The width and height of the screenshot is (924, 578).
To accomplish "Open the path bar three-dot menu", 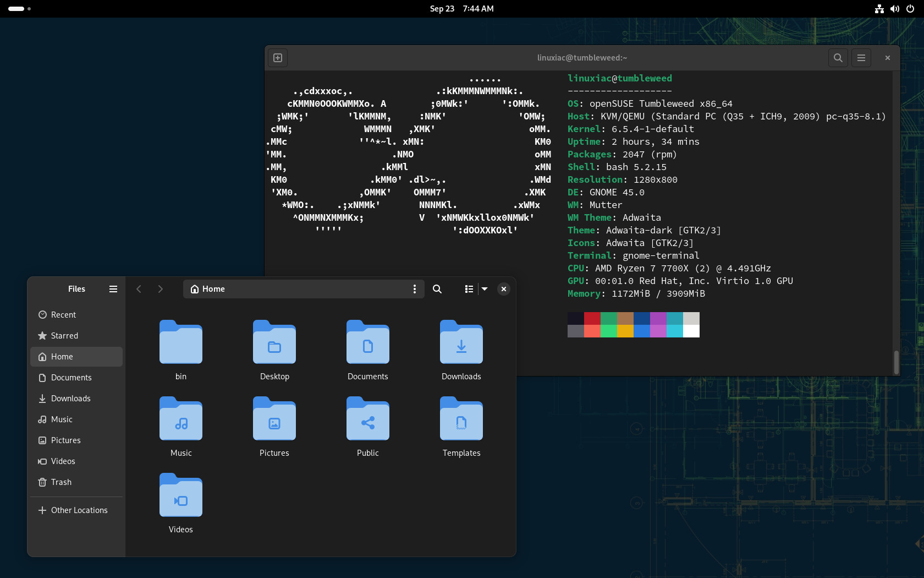I will [415, 289].
